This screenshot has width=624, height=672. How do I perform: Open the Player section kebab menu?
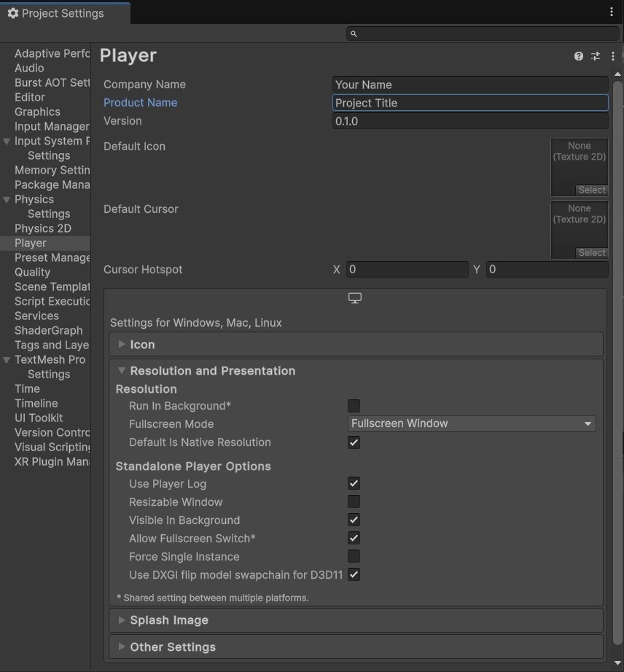612,56
